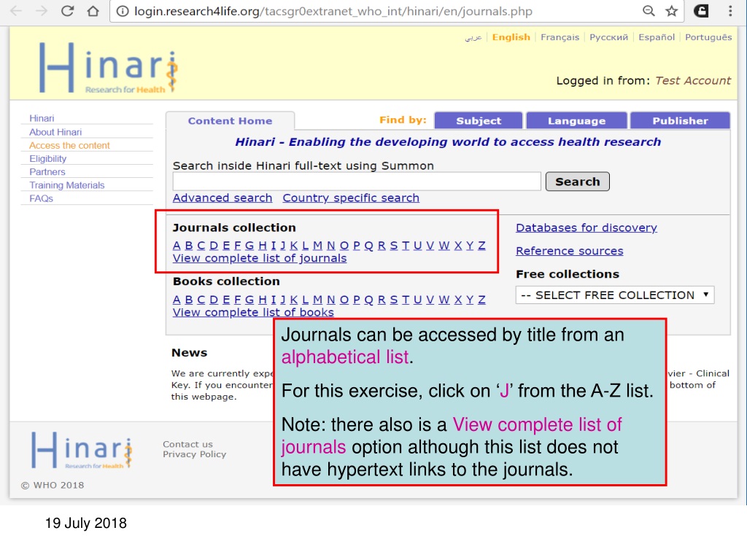Image resolution: width=747 pixels, height=560 pixels.
Task: Open Contact us in the footer
Action: [187, 444]
